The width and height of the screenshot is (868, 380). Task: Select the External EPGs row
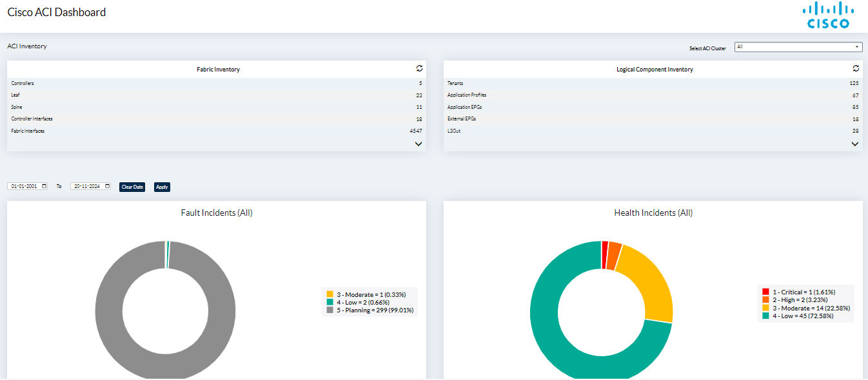653,119
